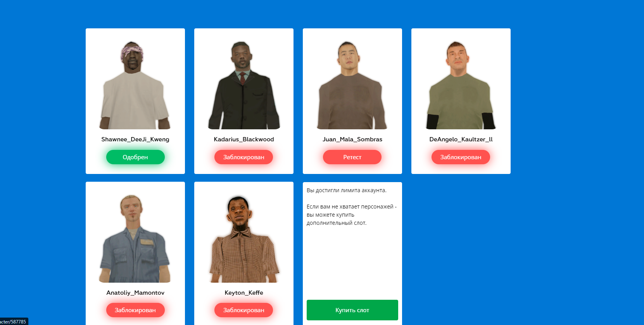The width and height of the screenshot is (644, 325).
Task: Click the DeAngelo_Kaultzer_ll name text
Action: point(461,139)
